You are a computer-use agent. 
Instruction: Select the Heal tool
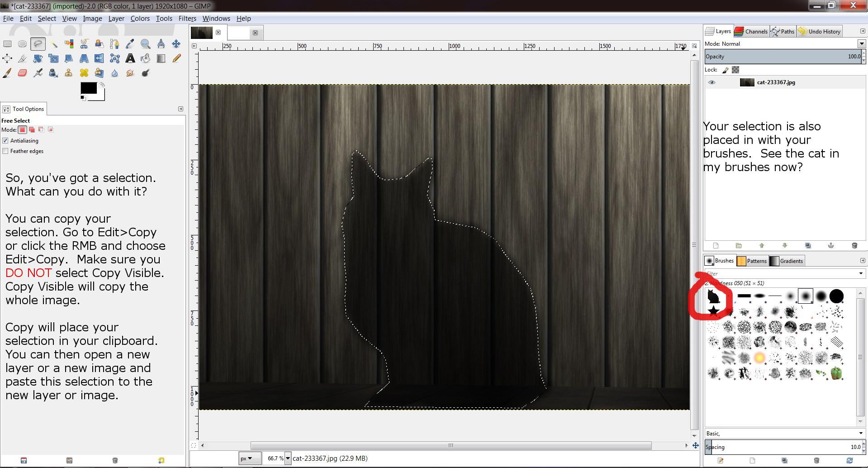pyautogui.click(x=84, y=73)
